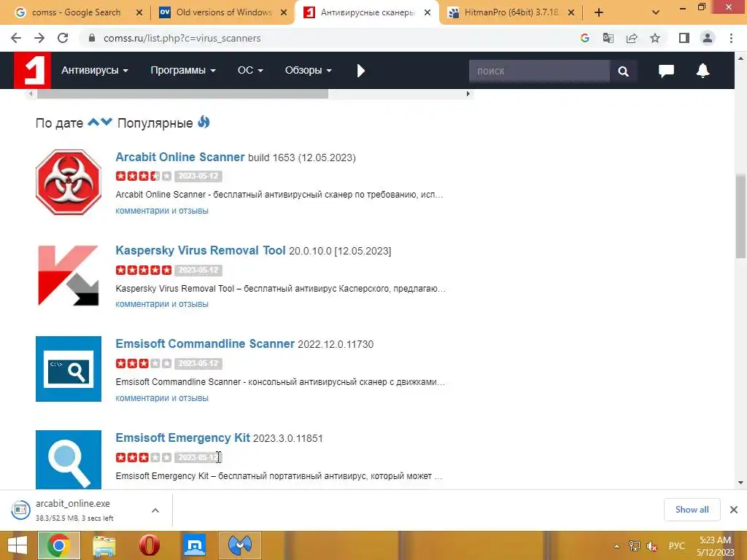Click the translate page icon
The width and height of the screenshot is (747, 560).
point(608,38)
